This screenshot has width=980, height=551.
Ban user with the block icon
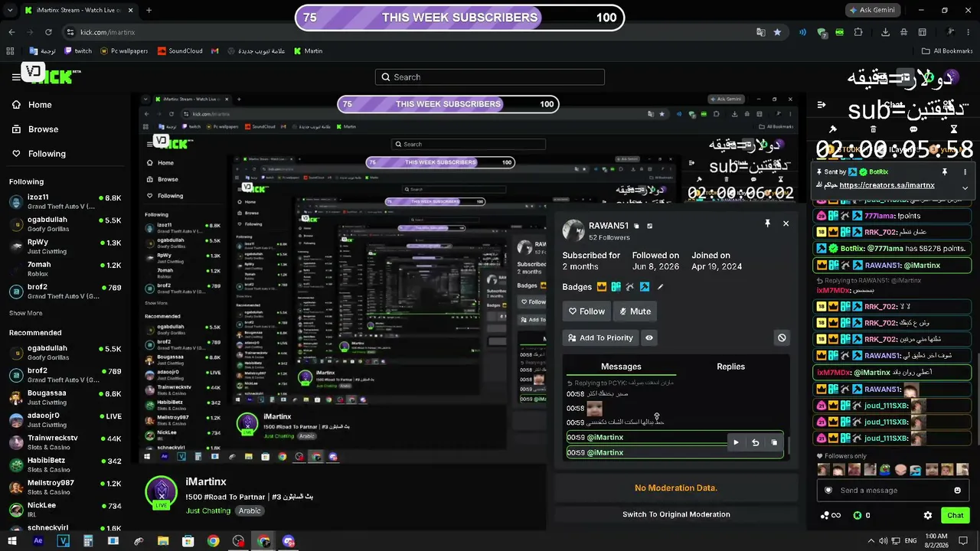(782, 337)
